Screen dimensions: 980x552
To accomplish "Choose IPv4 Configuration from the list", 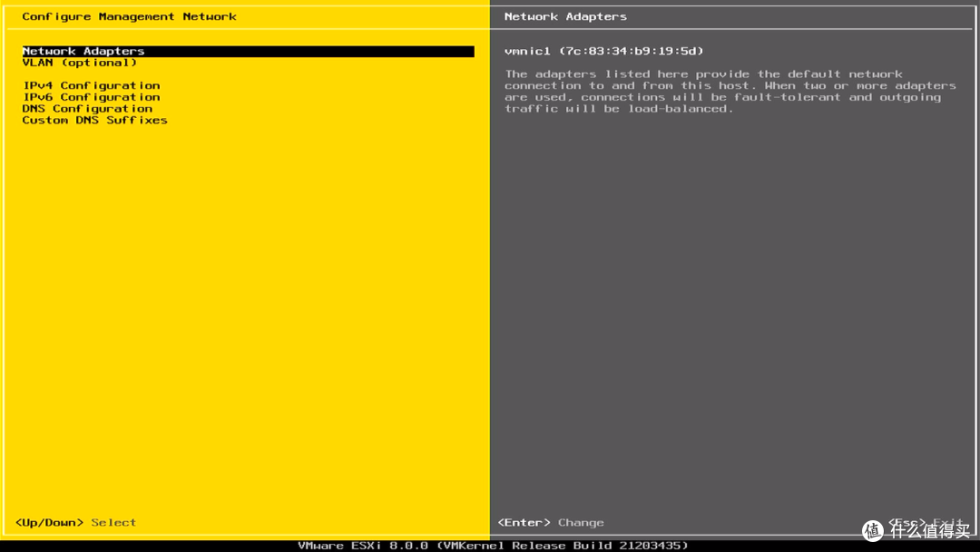I will pos(92,86).
